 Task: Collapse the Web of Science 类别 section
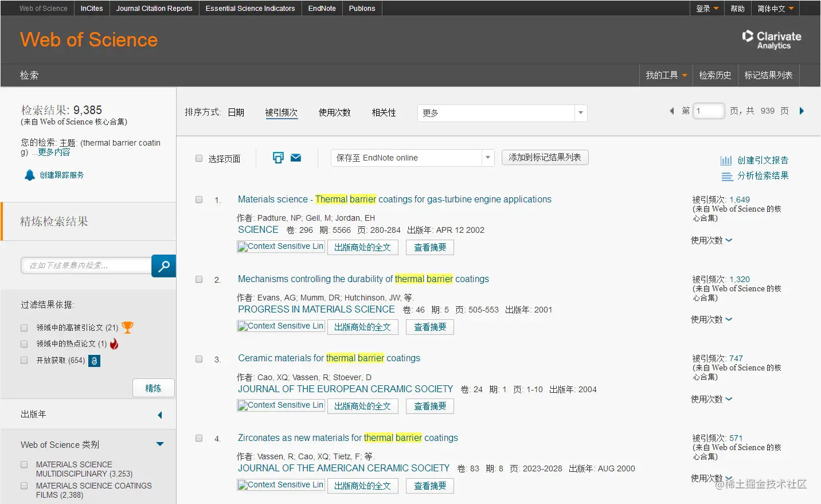pyautogui.click(x=160, y=444)
